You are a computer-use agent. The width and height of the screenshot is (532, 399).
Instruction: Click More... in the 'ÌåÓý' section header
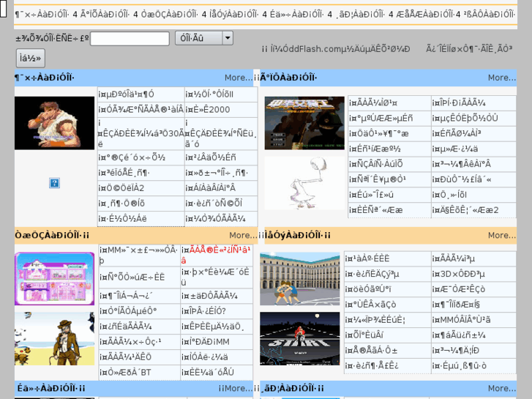[502, 235]
